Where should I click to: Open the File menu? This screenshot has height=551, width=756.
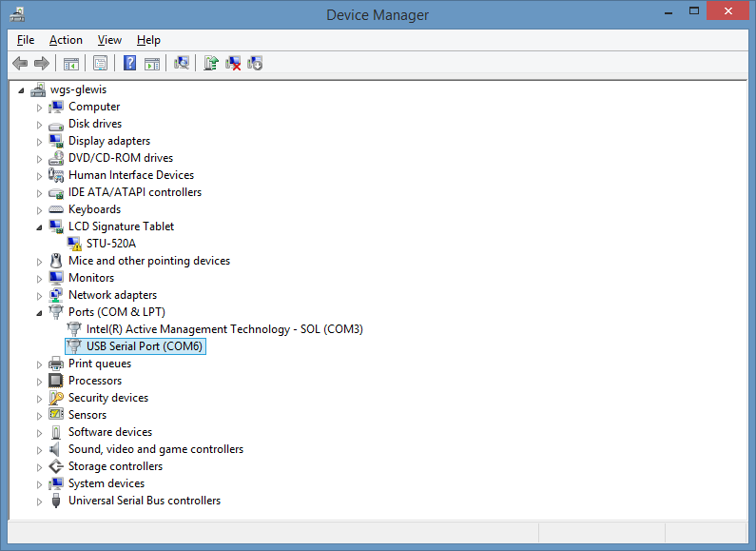click(26, 40)
